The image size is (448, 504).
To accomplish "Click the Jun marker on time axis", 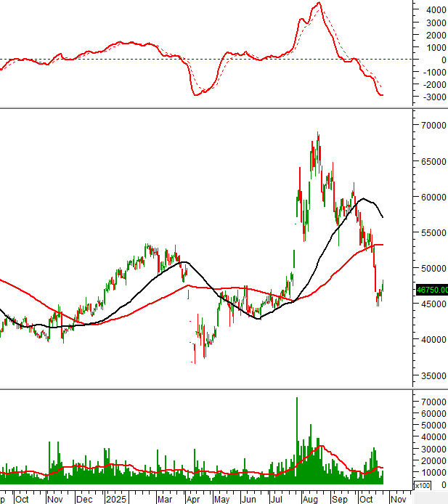I will pos(249,499).
